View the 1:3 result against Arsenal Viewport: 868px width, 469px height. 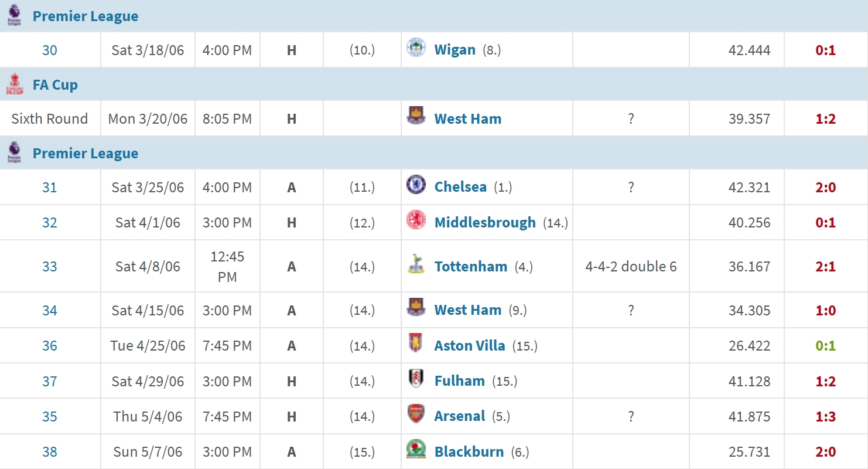825,417
